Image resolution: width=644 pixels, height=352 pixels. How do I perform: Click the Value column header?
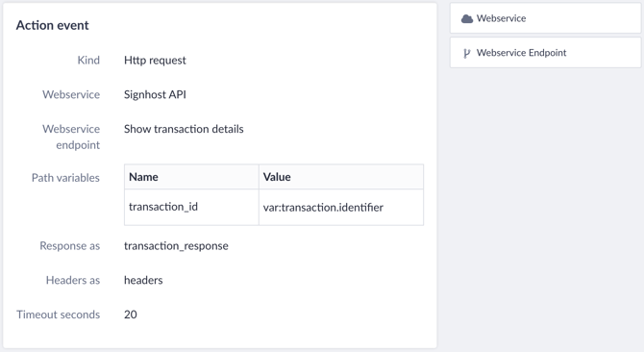(x=341, y=177)
